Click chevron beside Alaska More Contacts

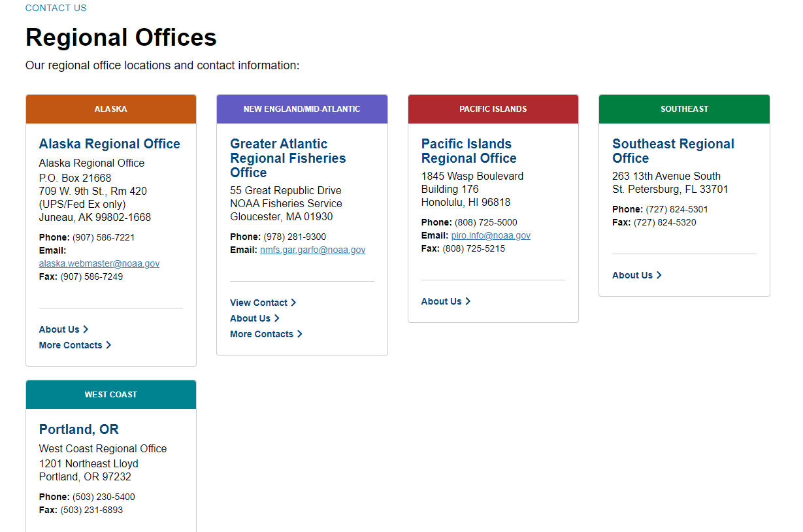(x=109, y=345)
